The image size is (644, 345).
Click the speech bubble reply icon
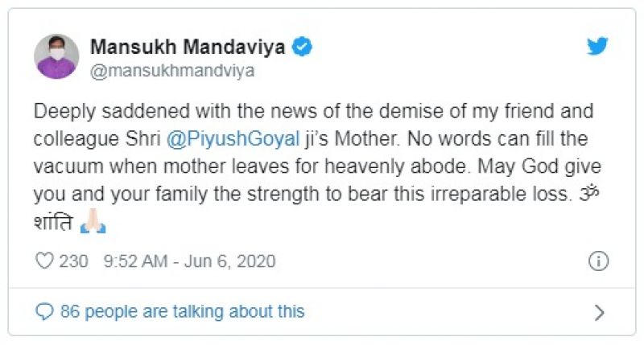tap(45, 310)
